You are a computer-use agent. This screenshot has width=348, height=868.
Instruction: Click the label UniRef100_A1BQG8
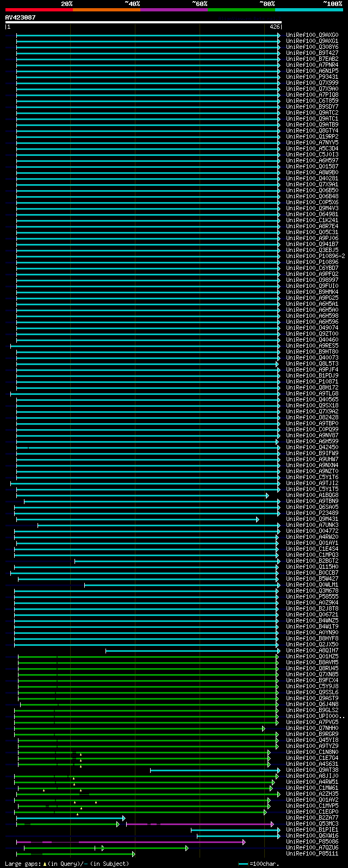coord(312,495)
